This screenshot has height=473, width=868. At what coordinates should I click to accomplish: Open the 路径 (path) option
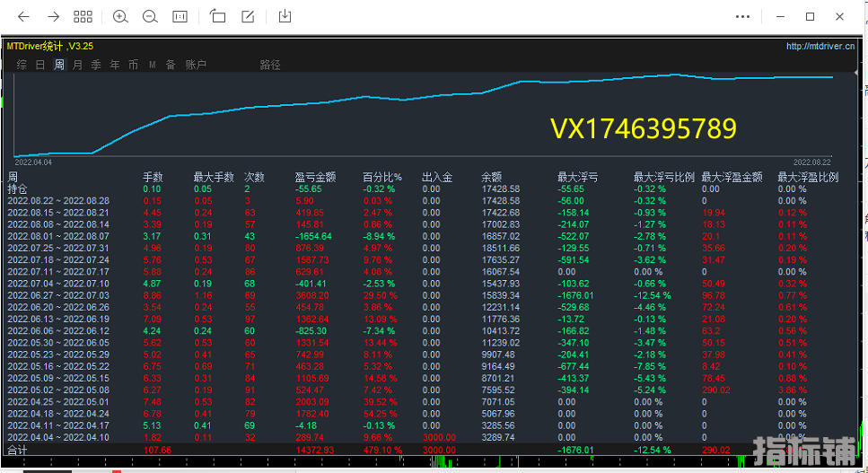pos(270,65)
